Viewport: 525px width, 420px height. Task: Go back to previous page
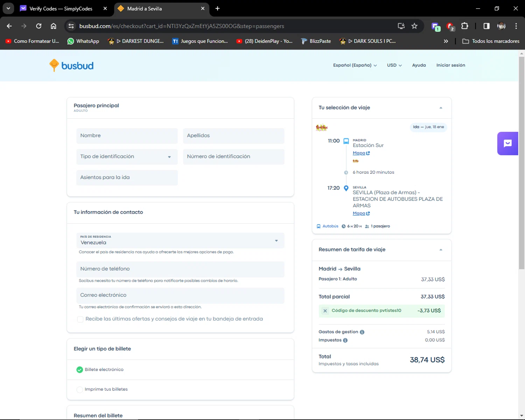pyautogui.click(x=9, y=26)
